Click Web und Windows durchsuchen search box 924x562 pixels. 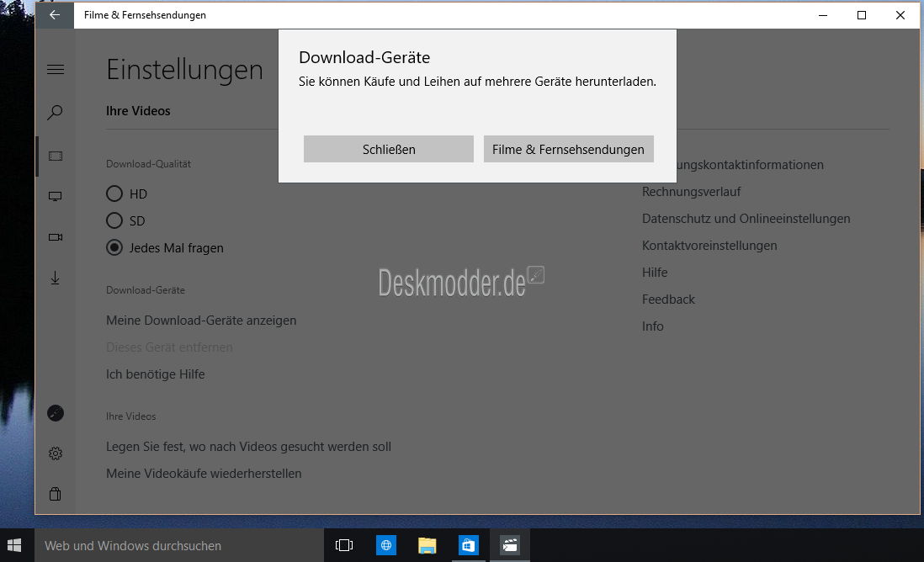(179, 545)
